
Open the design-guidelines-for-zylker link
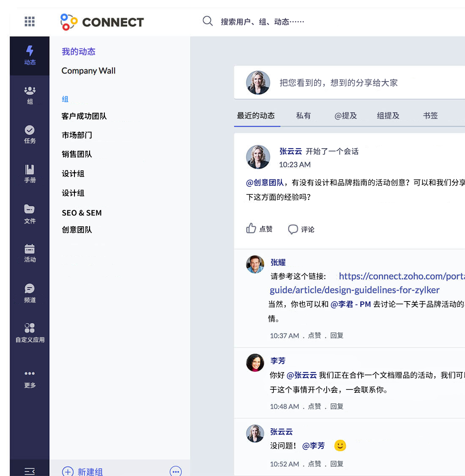(x=354, y=290)
